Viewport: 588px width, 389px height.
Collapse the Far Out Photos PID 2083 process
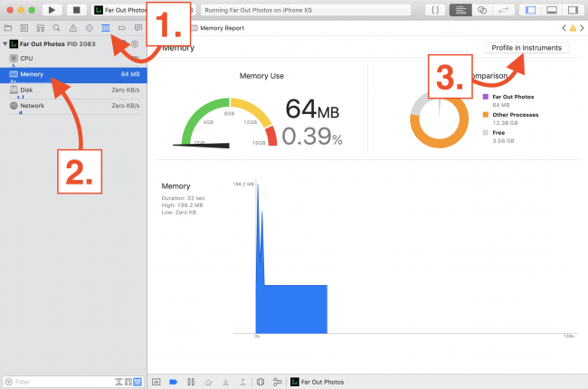click(5, 44)
